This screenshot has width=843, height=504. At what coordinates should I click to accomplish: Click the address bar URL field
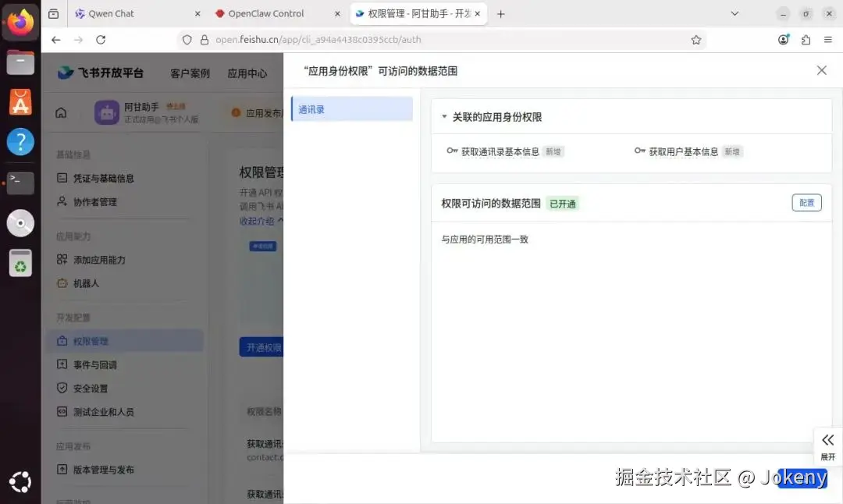(441, 39)
